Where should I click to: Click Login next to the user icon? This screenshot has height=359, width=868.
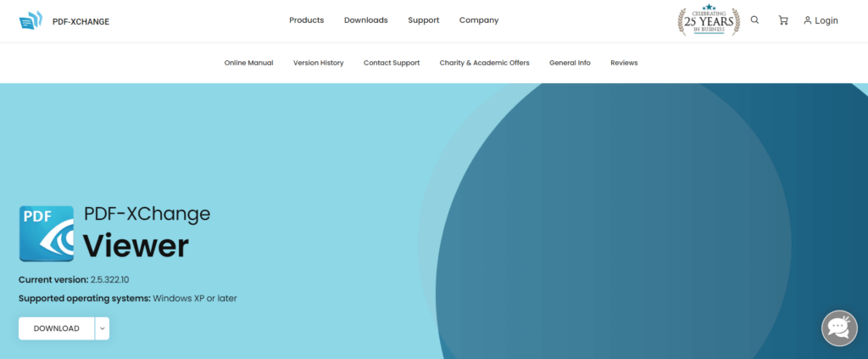821,20
